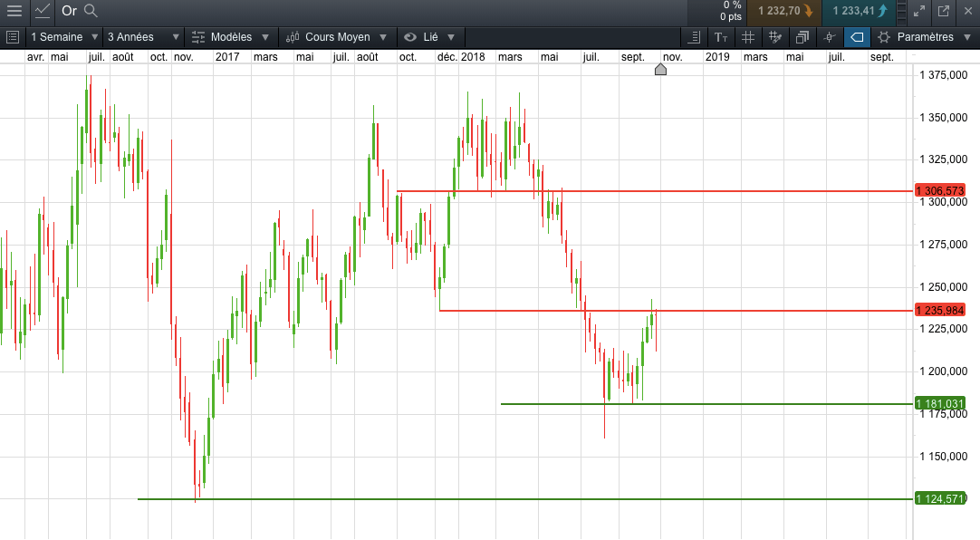Open the 3 Années period dropdown
The width and height of the screenshot is (980, 540).
pyautogui.click(x=143, y=37)
